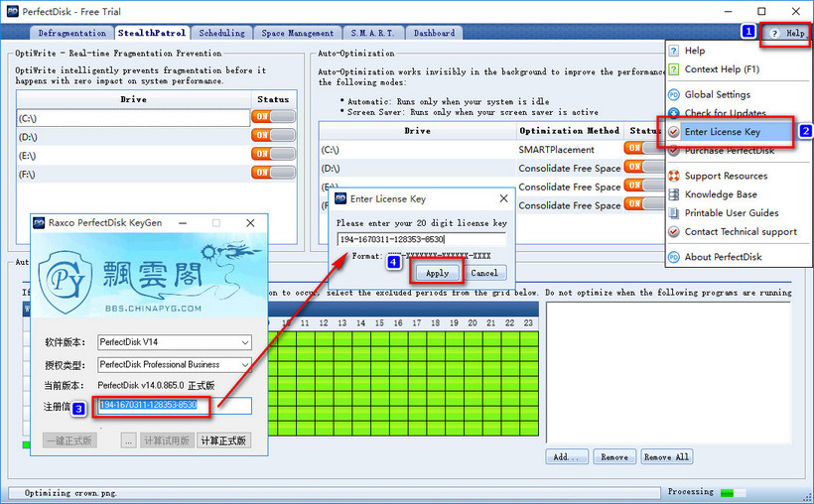Open the Scheduling tab
This screenshot has height=504, width=814.
coord(221,33)
